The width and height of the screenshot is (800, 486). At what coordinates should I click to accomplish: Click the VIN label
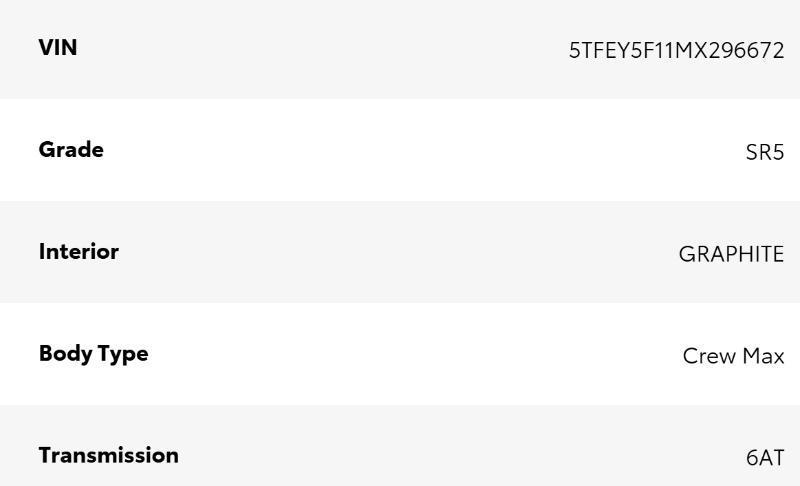(58, 48)
